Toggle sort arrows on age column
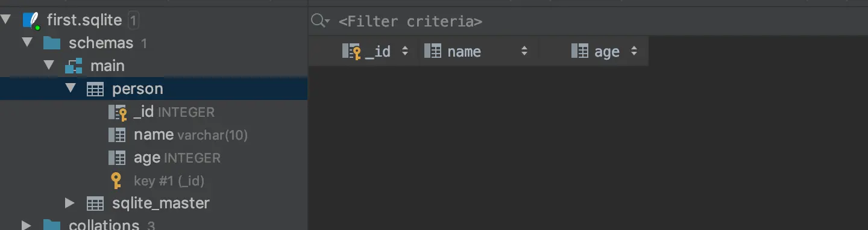This screenshot has width=868, height=230. [634, 52]
